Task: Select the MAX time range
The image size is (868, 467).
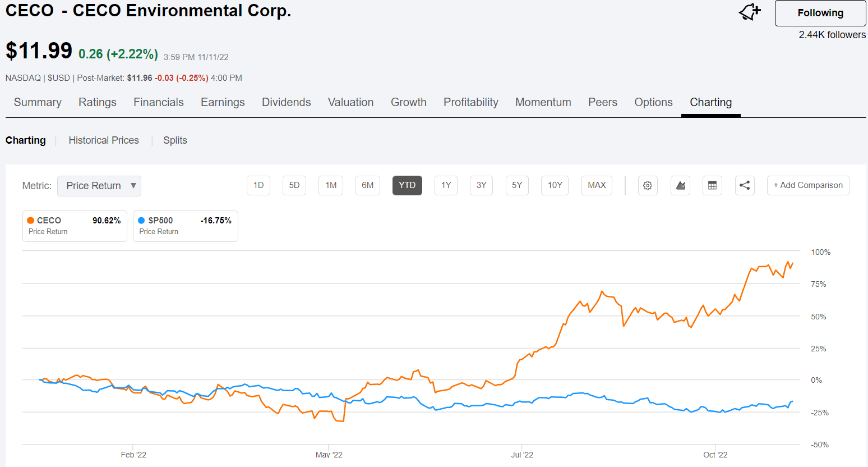Action: click(x=597, y=186)
